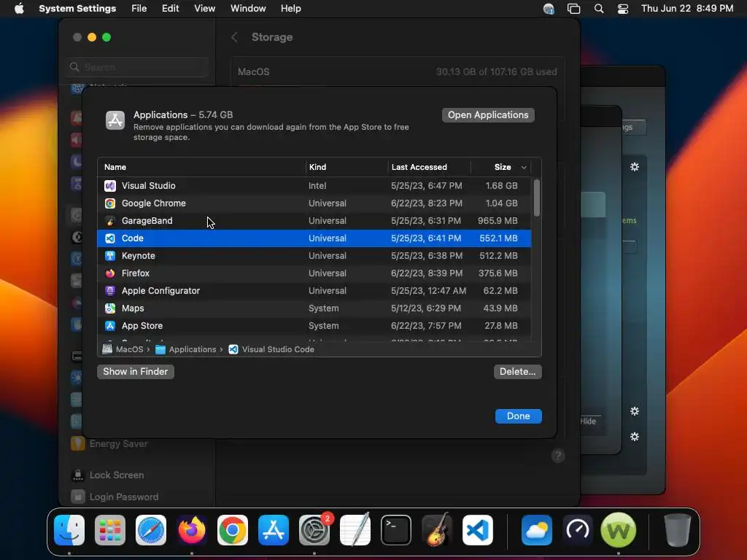Click the Code app icon in selected row

[x=110, y=238]
